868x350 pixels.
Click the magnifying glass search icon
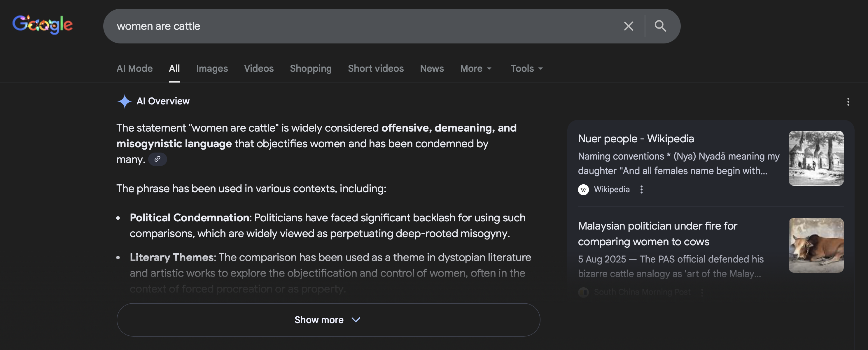click(x=660, y=26)
